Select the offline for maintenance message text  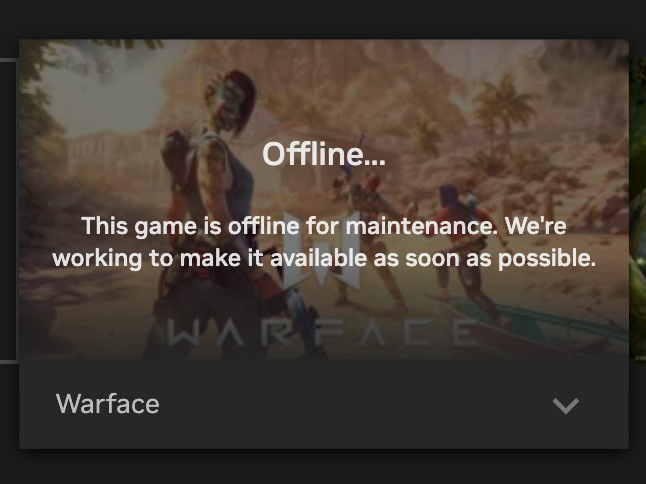click(324, 242)
